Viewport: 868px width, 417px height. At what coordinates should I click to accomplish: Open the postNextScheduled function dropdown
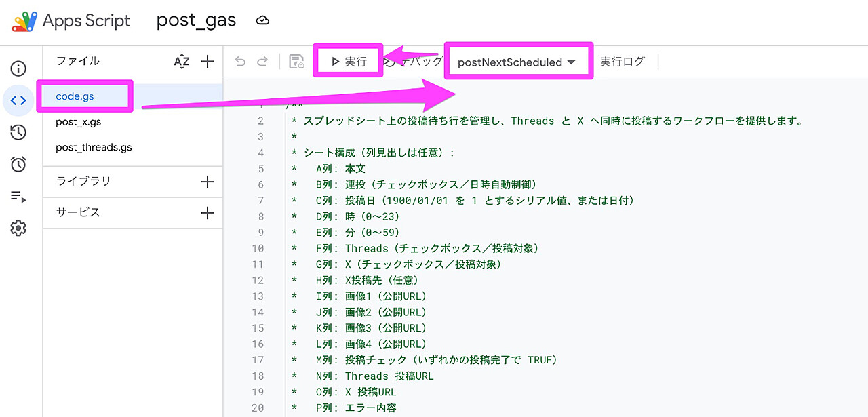point(518,61)
